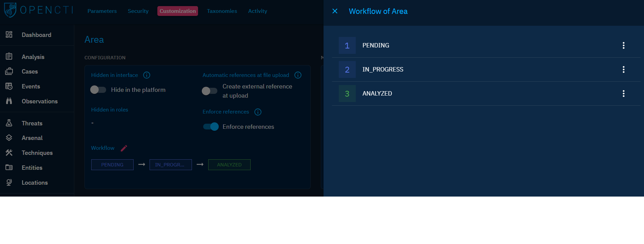The height and width of the screenshot is (244, 644).
Task: Toggle Create external reference at upload switch
Action: point(210,91)
